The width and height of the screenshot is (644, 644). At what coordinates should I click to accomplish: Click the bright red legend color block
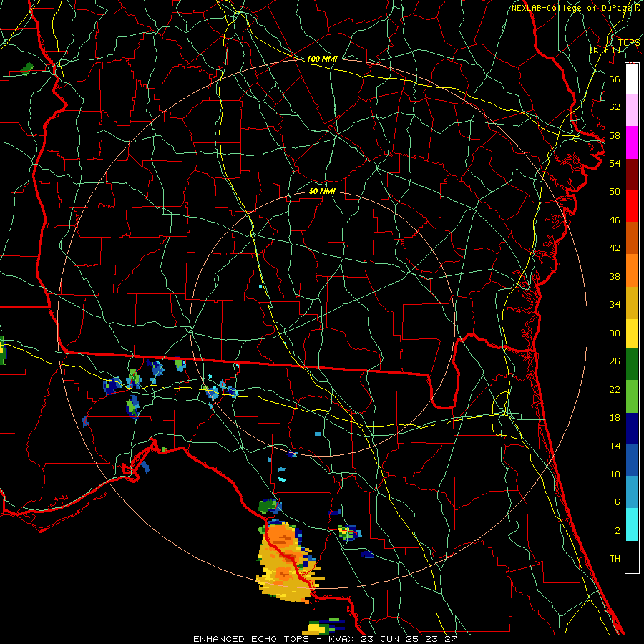click(632, 206)
